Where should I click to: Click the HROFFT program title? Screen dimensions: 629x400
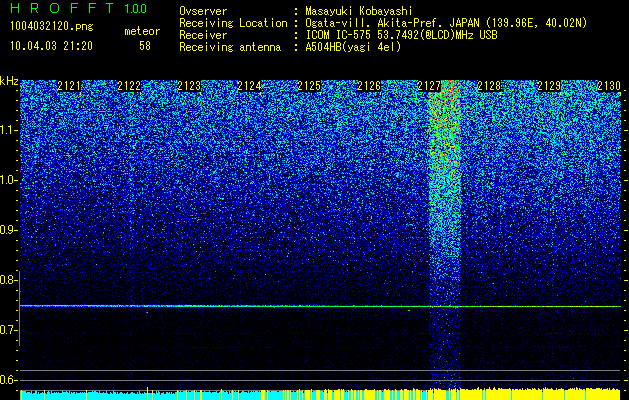coord(63,8)
